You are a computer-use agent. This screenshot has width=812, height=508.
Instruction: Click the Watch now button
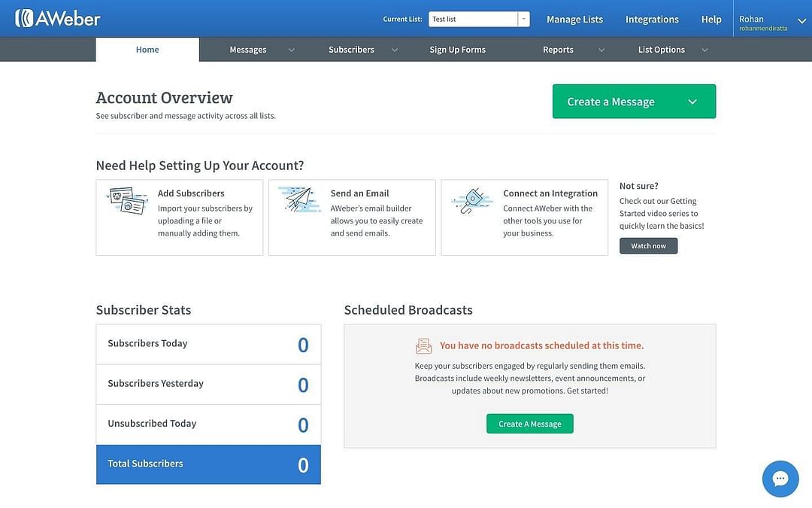coord(648,245)
